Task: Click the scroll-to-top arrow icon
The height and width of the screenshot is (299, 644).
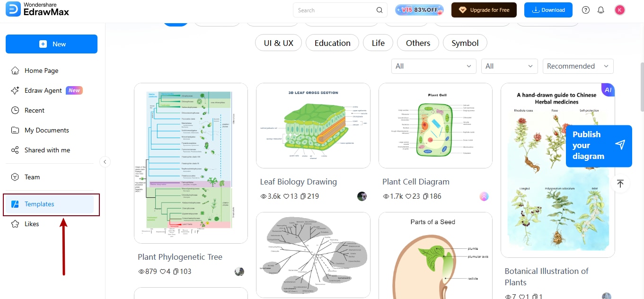Action: point(620,184)
